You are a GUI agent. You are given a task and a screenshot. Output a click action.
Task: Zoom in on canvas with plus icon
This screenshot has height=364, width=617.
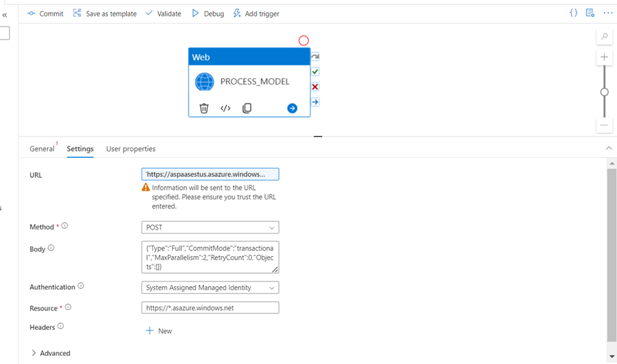click(604, 57)
